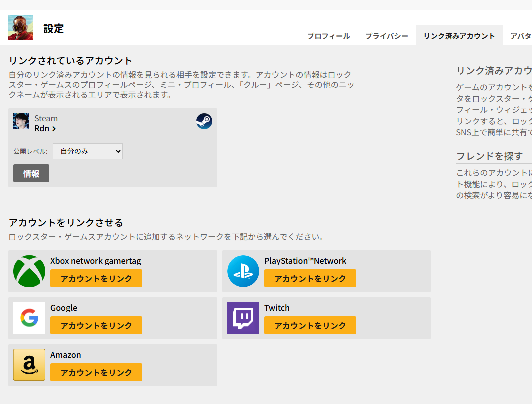Select the リンク済みアカウント tab
The image size is (532, 404).
(x=459, y=36)
